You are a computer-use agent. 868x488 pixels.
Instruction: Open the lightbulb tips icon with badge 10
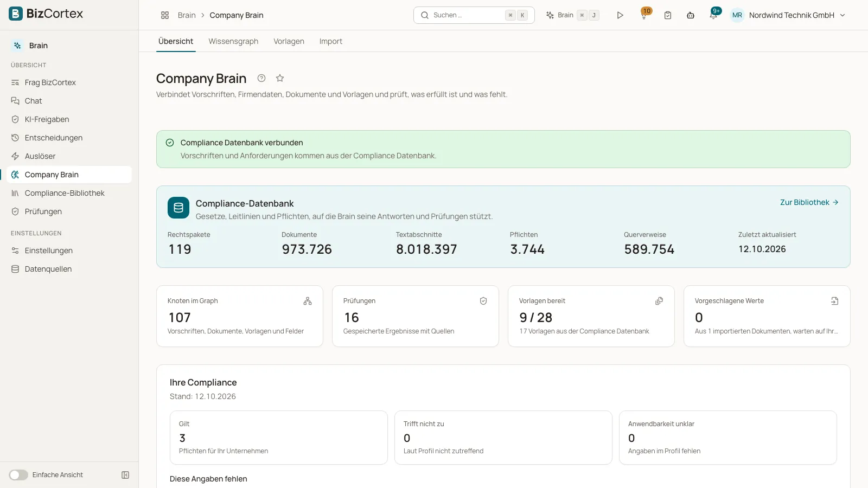(644, 15)
